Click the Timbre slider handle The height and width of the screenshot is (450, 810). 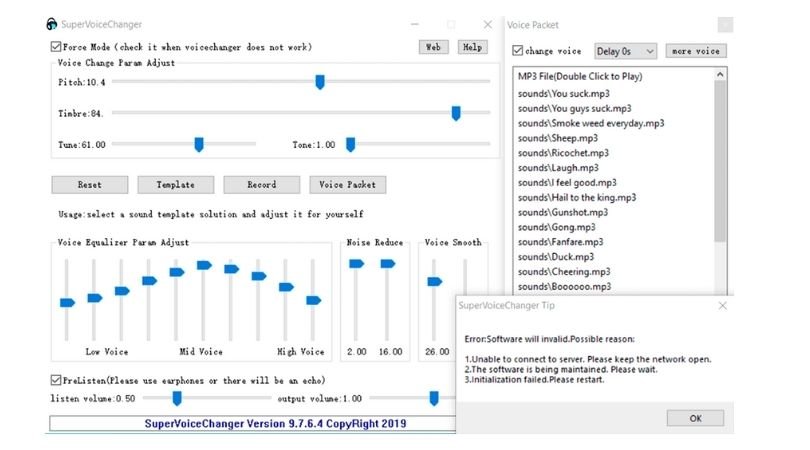coord(456,114)
